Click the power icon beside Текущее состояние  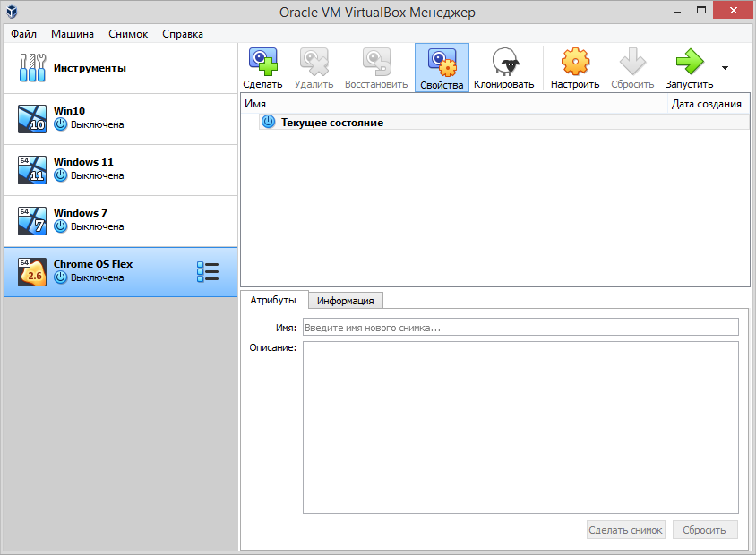coord(268,122)
